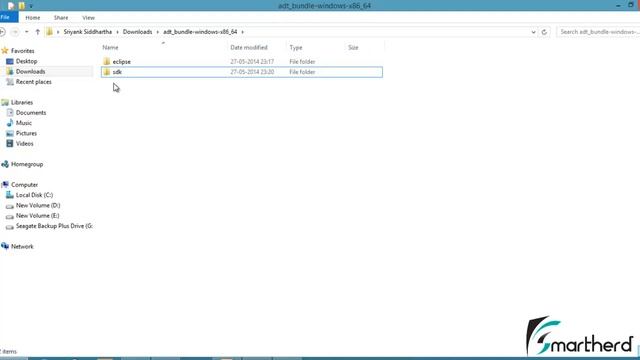This screenshot has height=360, width=640.
Task: Open the Pictures library
Action: (26, 133)
